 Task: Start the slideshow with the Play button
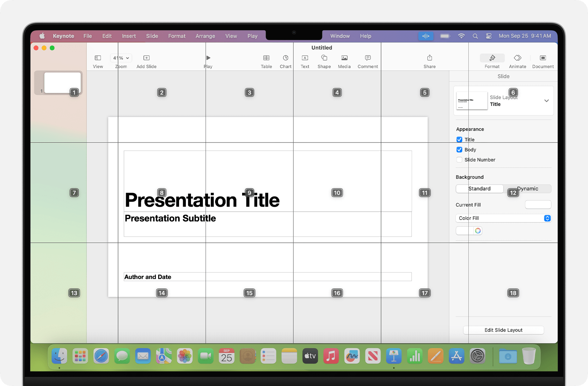208,58
